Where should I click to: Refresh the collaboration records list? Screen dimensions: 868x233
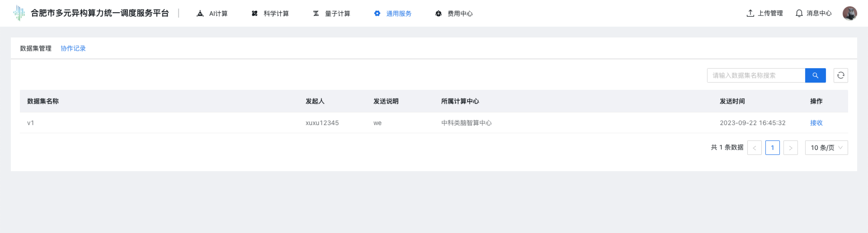click(840, 75)
